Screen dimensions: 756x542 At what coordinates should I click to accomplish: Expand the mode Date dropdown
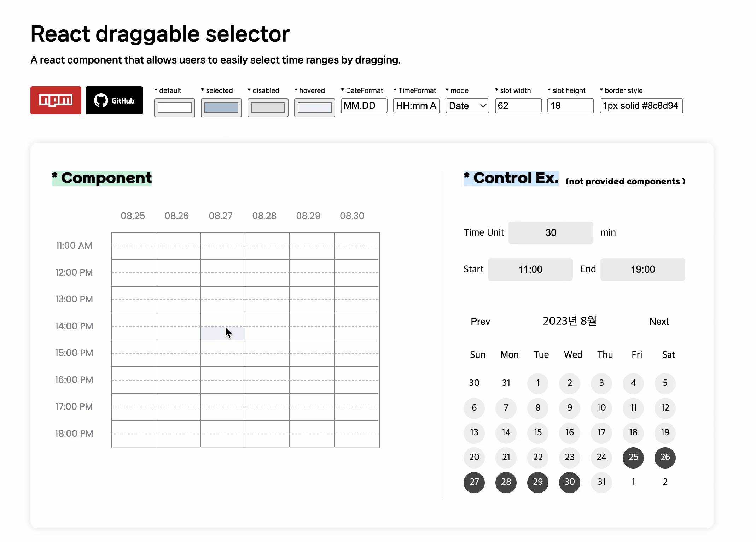click(x=467, y=106)
